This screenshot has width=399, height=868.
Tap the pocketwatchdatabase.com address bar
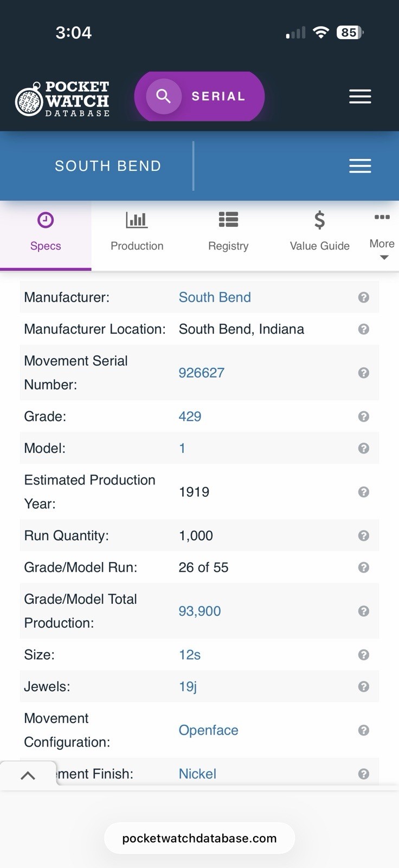[200, 838]
